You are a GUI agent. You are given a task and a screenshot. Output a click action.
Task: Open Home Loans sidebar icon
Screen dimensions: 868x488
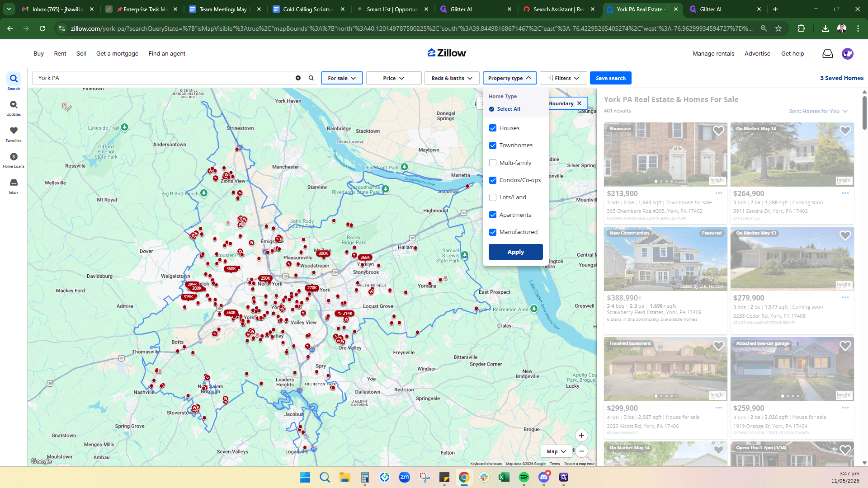tap(14, 160)
